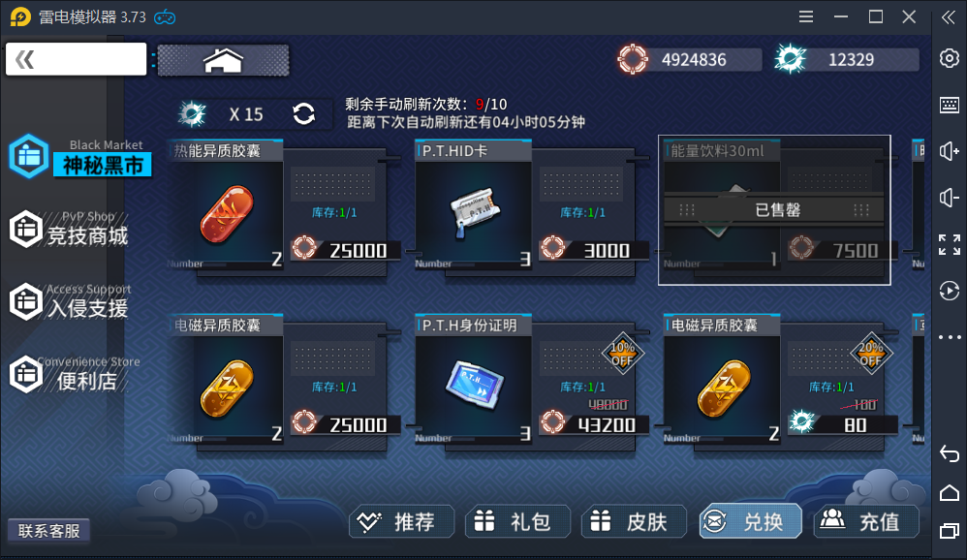Decrease volume with speaker minus icon

(x=950, y=198)
